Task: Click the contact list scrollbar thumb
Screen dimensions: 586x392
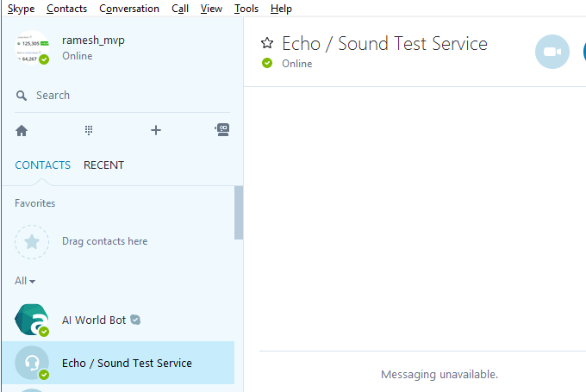Action: tap(239, 213)
